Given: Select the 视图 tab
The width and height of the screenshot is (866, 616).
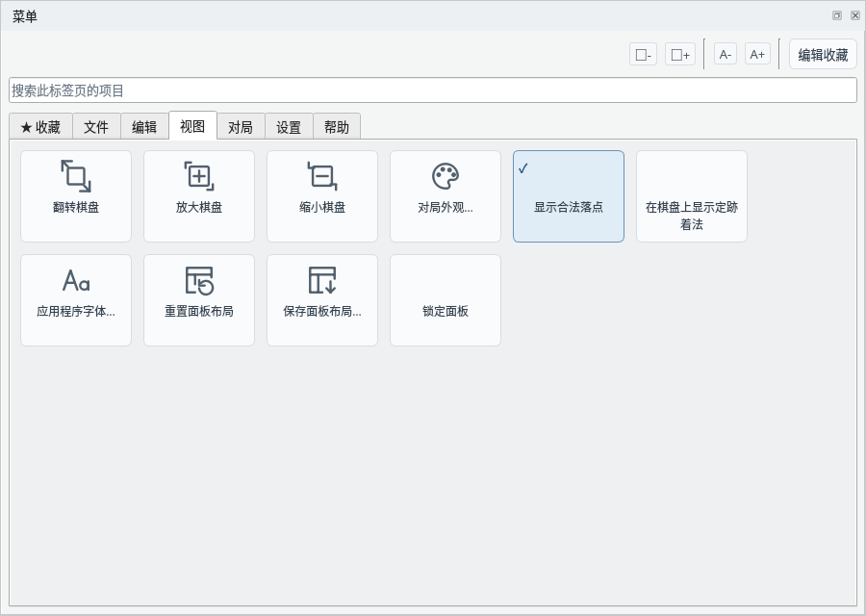Looking at the screenshot, I should [x=192, y=126].
